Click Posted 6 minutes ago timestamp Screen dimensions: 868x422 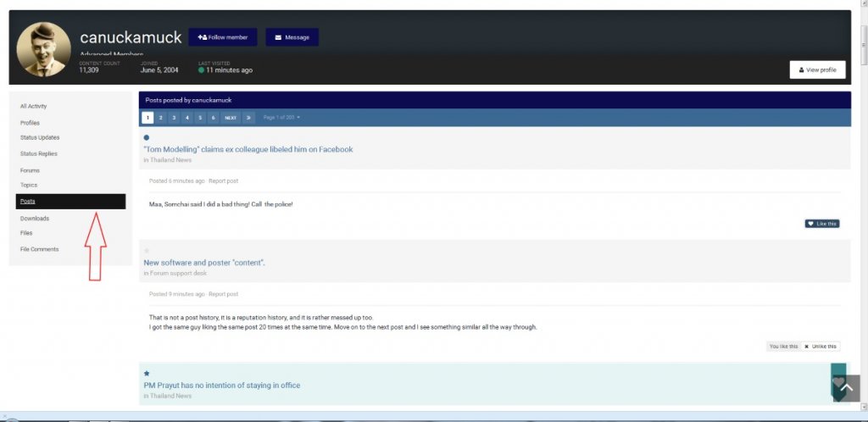pyautogui.click(x=176, y=180)
